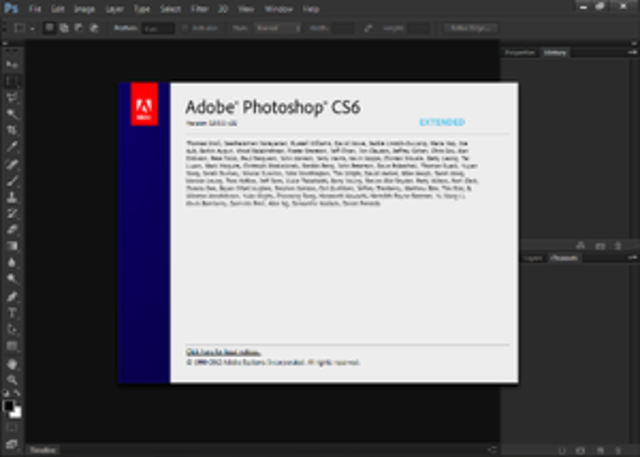
Task: Click the background color swatch
Action: click(17, 413)
